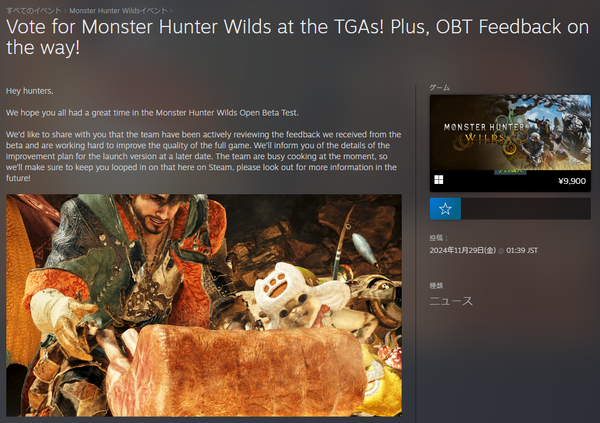Click the Hey hunters greeting line

click(30, 91)
